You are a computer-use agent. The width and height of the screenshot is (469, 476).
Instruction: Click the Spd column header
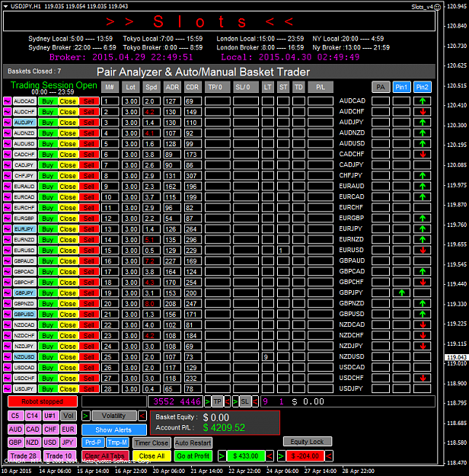[x=152, y=87]
